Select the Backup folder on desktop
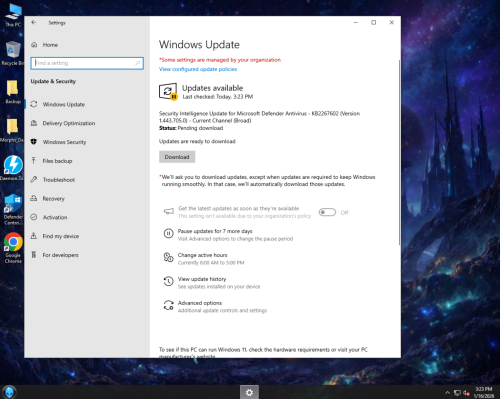500x399 pixels. [13, 92]
